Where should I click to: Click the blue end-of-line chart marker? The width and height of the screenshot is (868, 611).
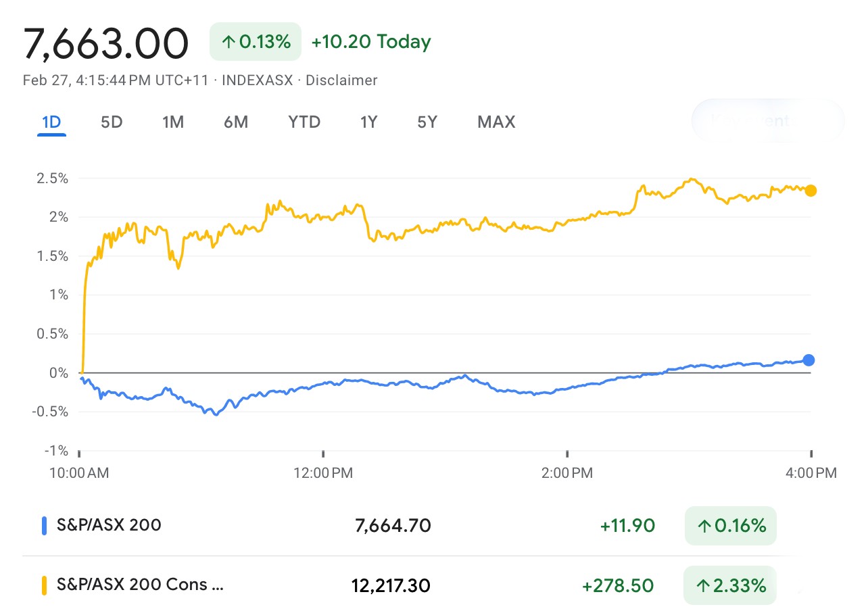(809, 360)
